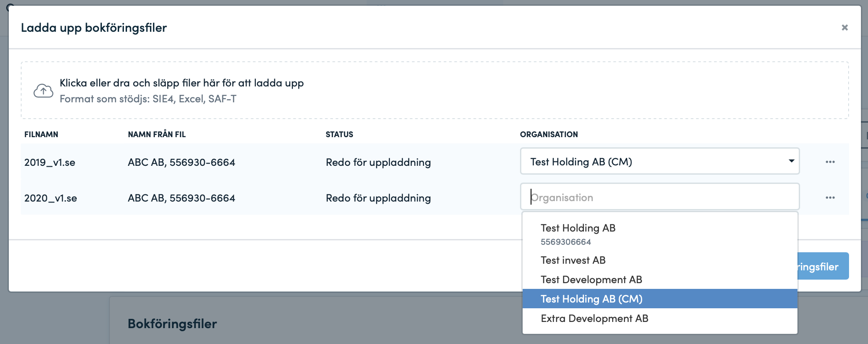Click the partially hidden upload bokföringsfiler button

coord(823,266)
